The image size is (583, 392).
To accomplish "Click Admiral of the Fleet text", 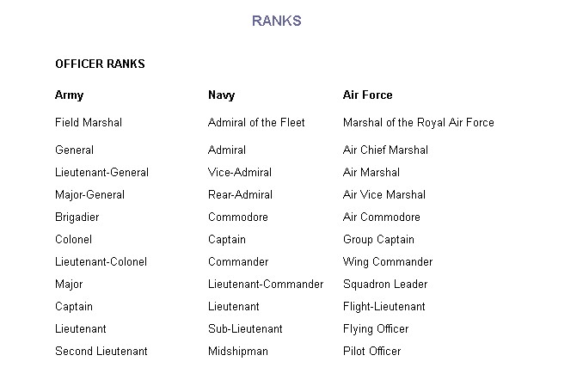I will (x=256, y=123).
